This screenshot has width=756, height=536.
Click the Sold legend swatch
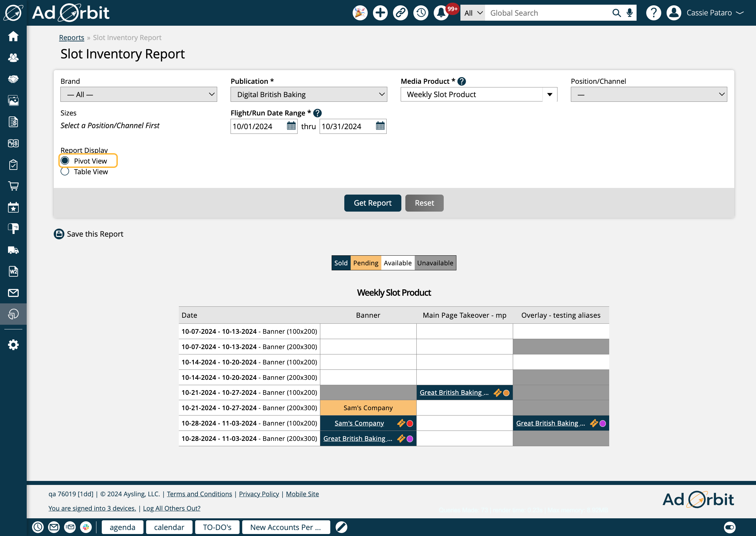341,263
